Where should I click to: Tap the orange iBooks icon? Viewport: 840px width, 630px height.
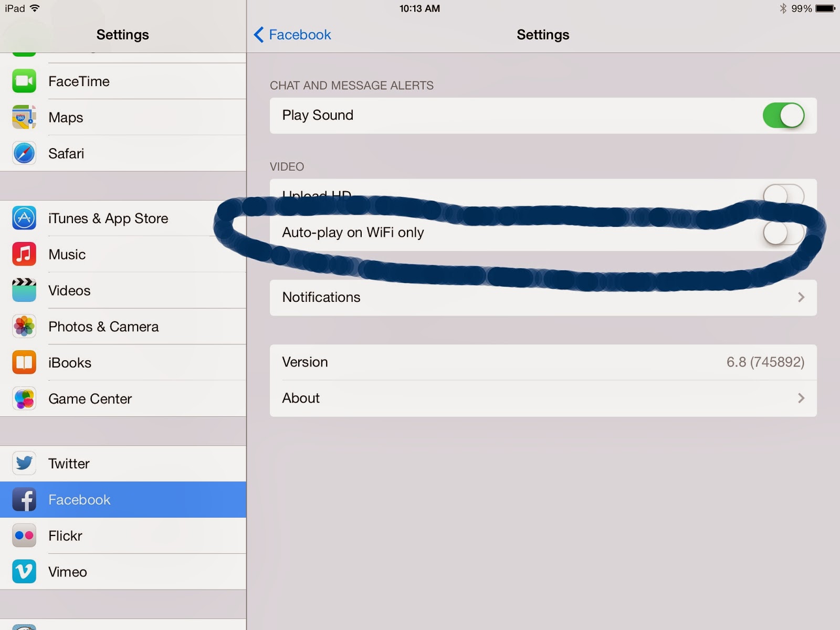(24, 362)
